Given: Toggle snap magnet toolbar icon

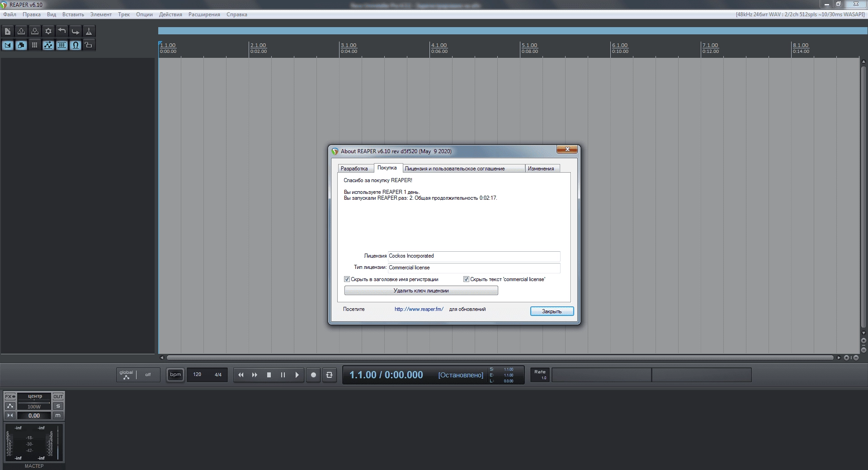Looking at the screenshot, I should coord(75,45).
